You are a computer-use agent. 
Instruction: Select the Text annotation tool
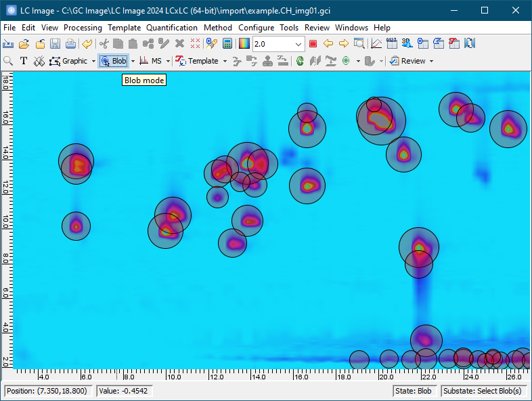click(x=24, y=61)
